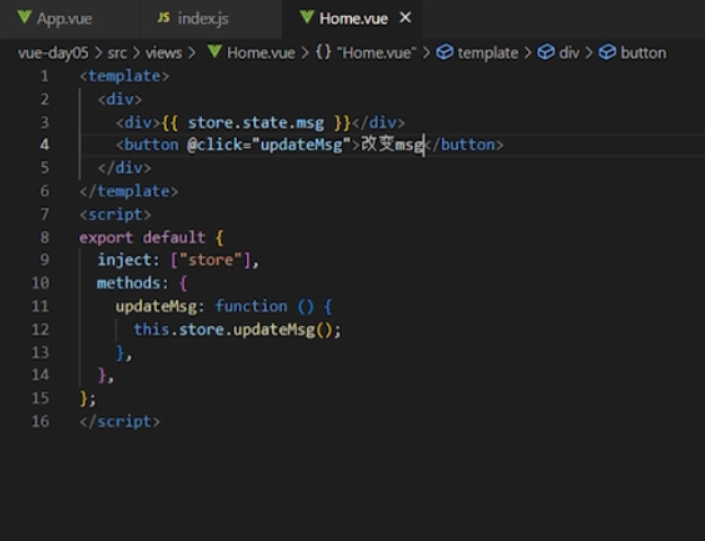Expand chevron after views breadcrumb

click(192, 53)
